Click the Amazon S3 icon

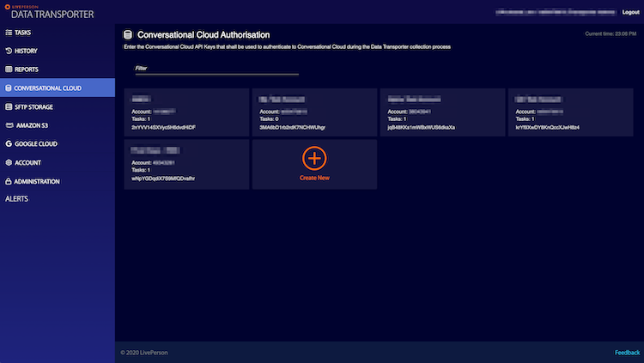[x=9, y=125]
